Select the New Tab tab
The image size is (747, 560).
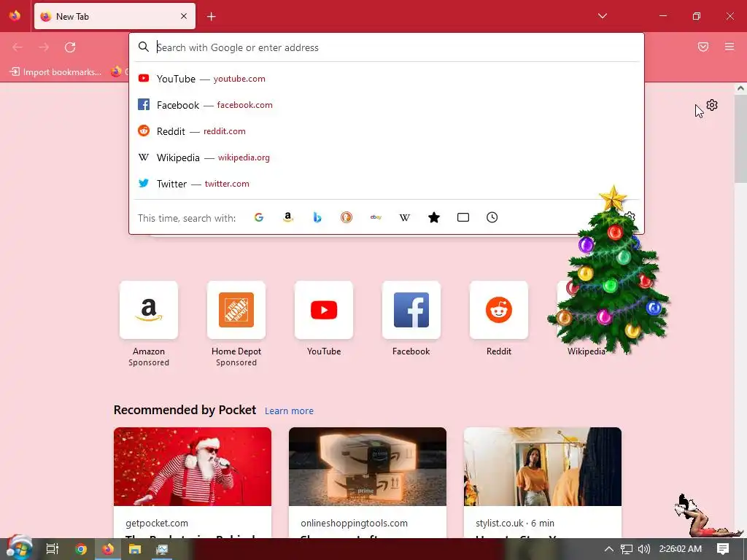tap(115, 16)
